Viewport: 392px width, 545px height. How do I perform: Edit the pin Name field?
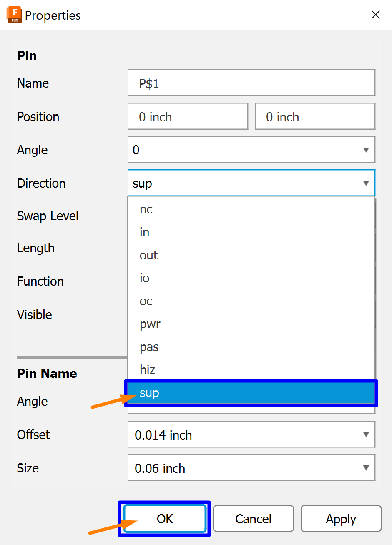tap(250, 83)
